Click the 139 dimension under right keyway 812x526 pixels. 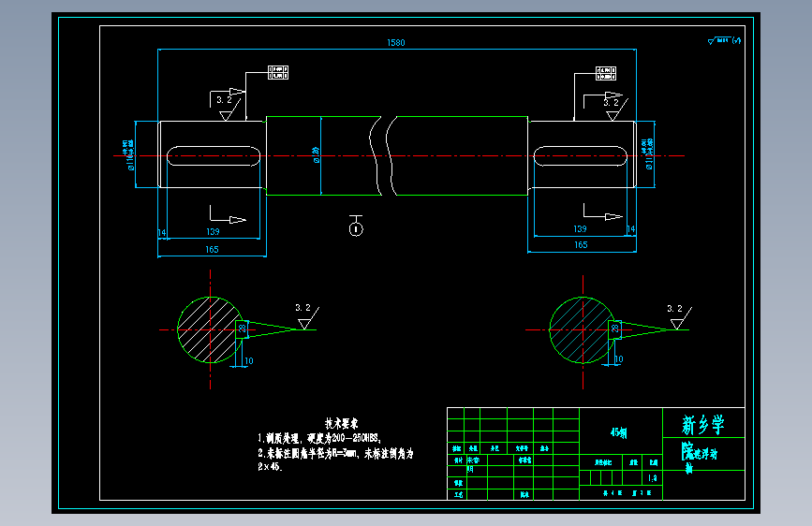click(580, 228)
